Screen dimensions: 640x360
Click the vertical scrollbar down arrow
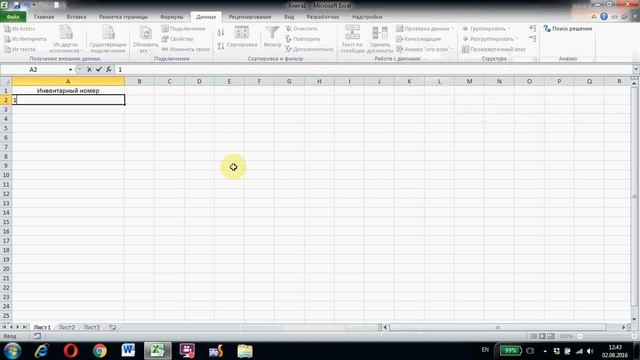coord(634,319)
